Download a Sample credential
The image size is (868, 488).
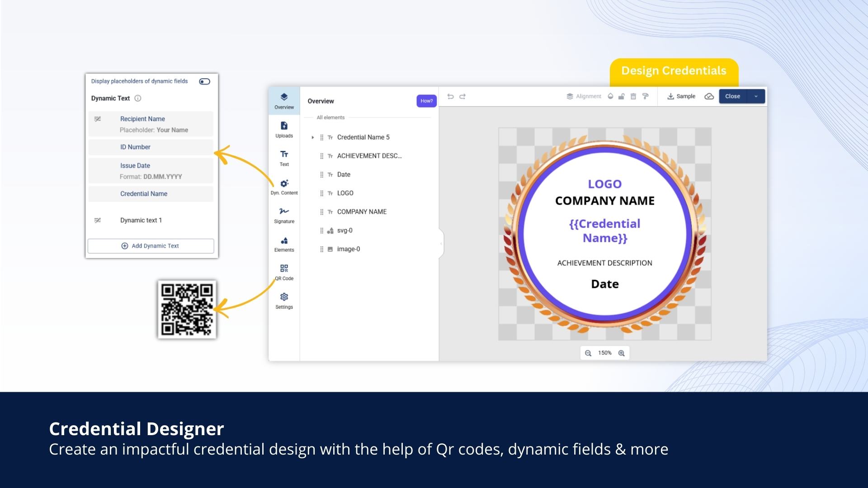coord(681,96)
